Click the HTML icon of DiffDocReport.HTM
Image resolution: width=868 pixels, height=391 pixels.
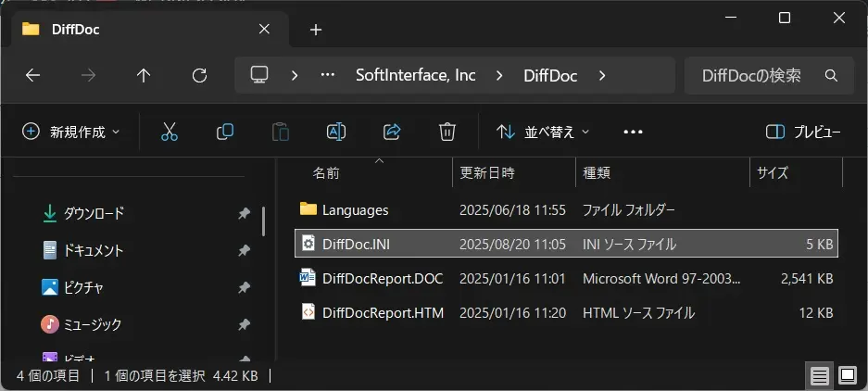tap(308, 312)
